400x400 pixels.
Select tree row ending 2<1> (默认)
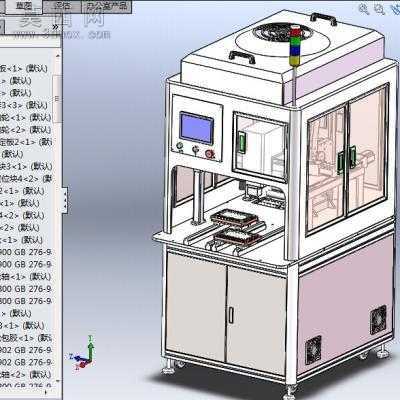[22, 191]
